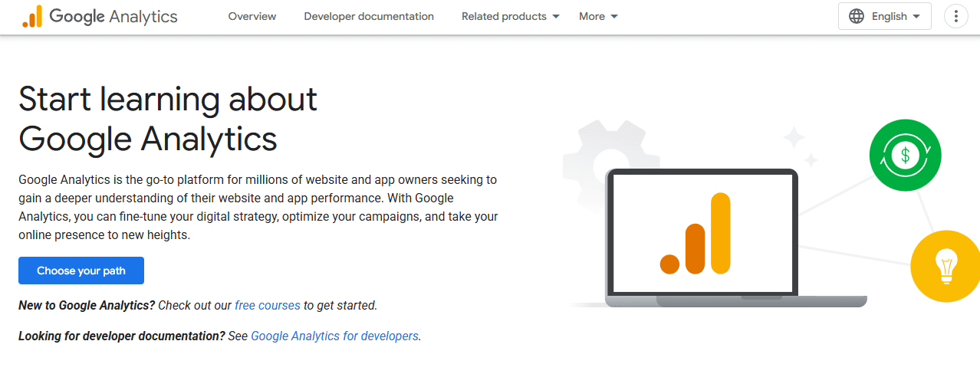This screenshot has width=980, height=387.
Task: Expand the Related products dropdown
Action: (511, 16)
